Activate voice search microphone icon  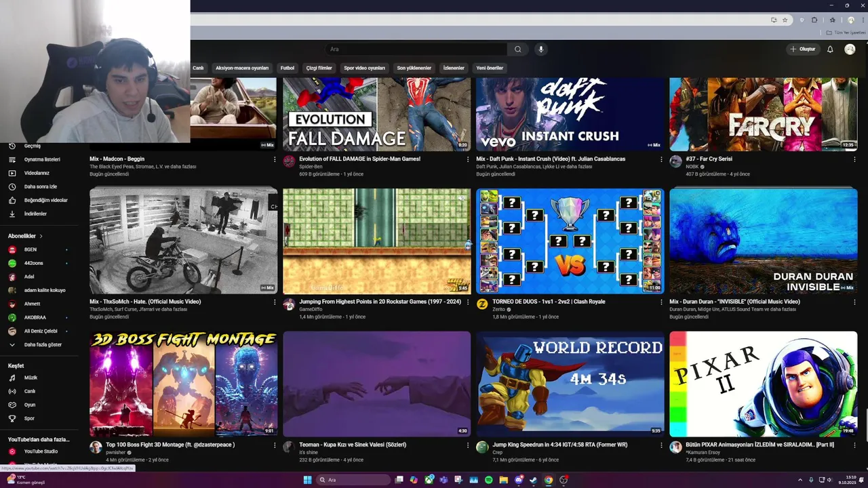pos(540,49)
